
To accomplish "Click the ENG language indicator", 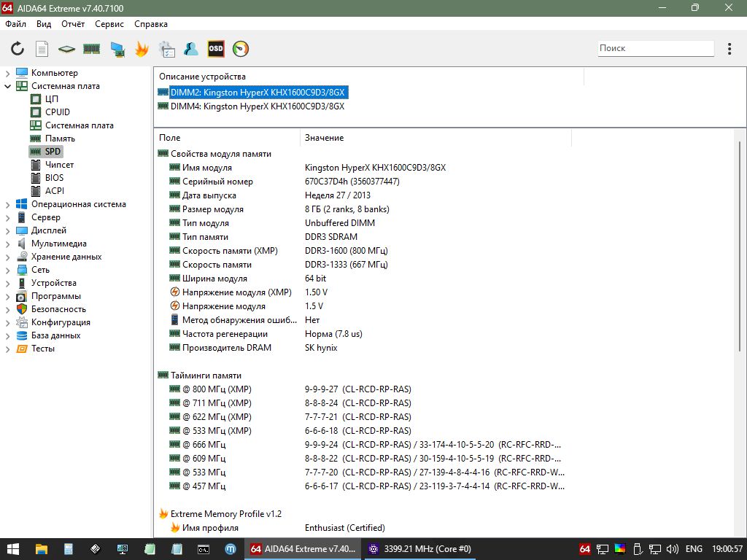I will [694, 549].
